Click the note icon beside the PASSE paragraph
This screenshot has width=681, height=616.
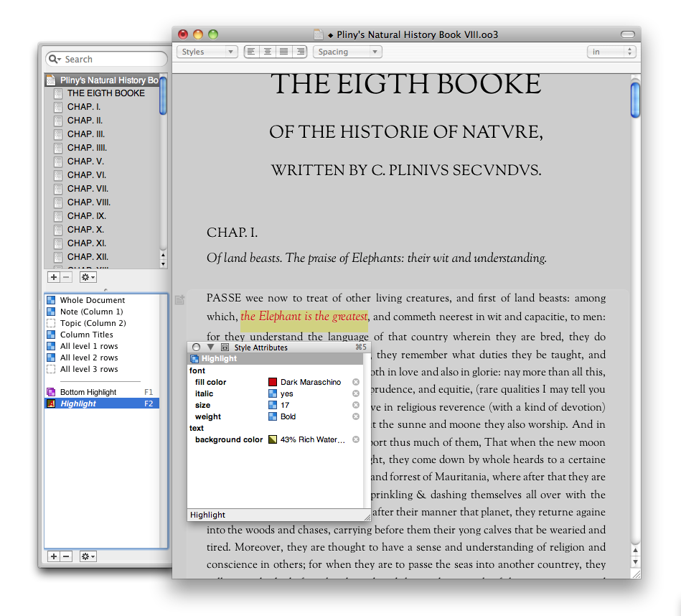click(179, 299)
